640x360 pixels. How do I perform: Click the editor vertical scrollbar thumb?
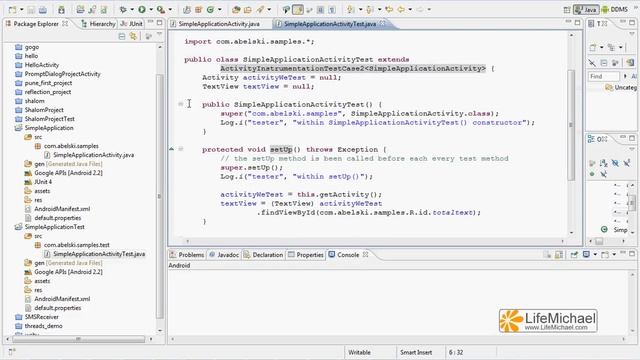(571, 124)
